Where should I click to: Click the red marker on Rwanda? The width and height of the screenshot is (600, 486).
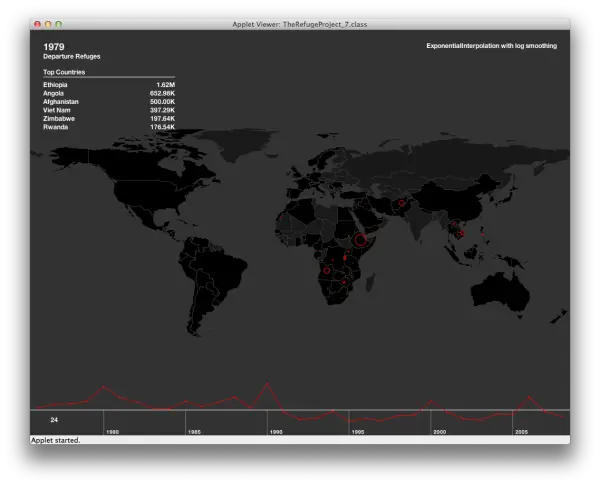coord(345,258)
